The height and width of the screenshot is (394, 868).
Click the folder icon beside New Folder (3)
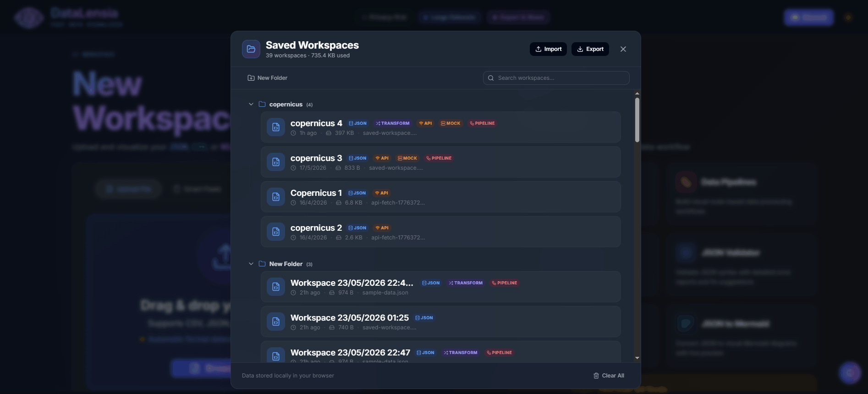[262, 264]
